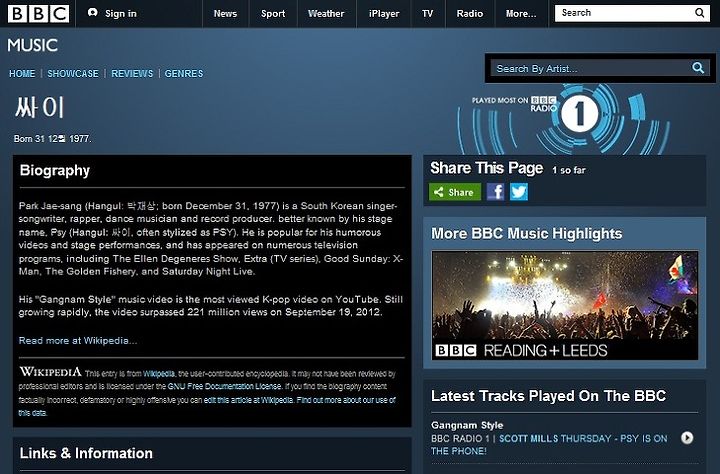Click the '1 so far' share count
Screen dimensions: 720x474
[x=568, y=170]
